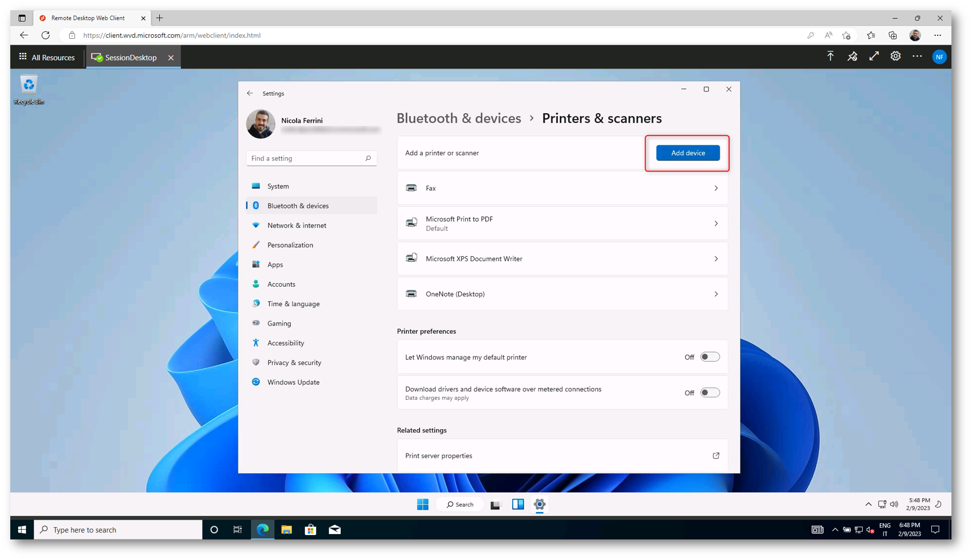Screen dimensions: 972x560
Task: Open Apps settings category
Action: pos(311,264)
